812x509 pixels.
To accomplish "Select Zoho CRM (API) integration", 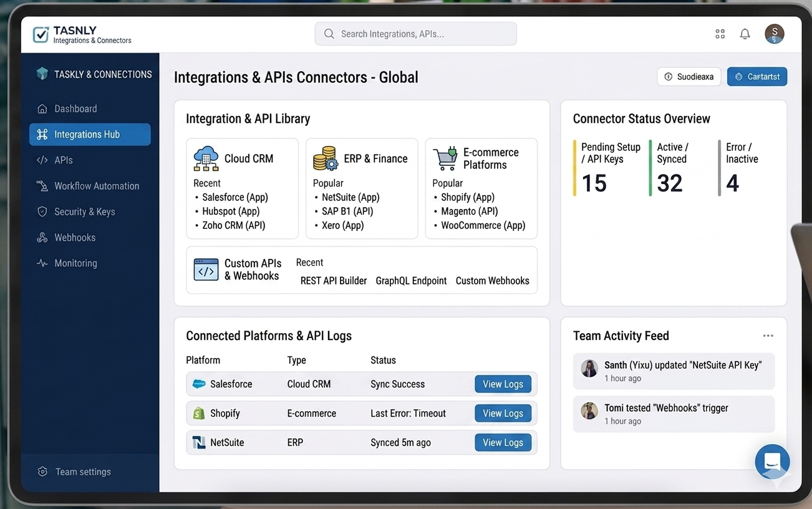I will tap(234, 226).
